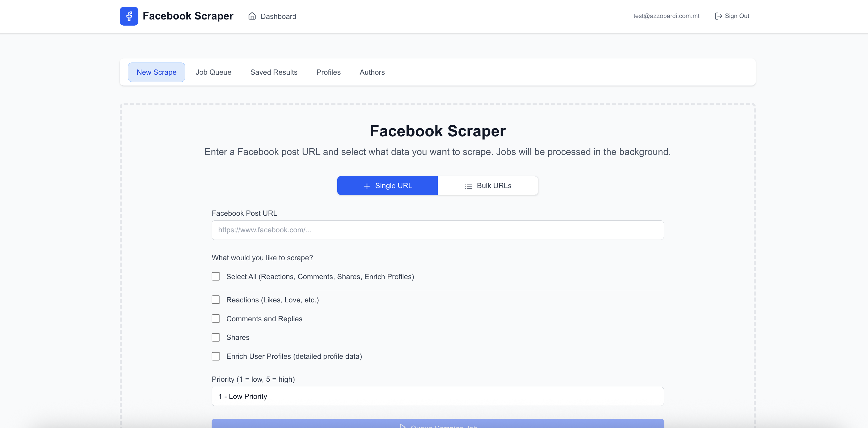Click the home icon beside Dashboard
This screenshot has height=428, width=868.
click(x=252, y=16)
